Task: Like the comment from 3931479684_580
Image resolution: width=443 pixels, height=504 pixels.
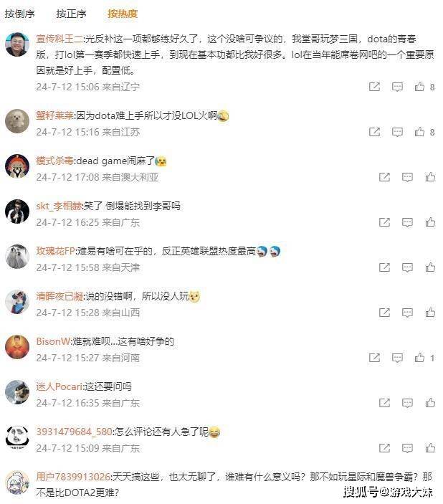Action: [x=430, y=448]
